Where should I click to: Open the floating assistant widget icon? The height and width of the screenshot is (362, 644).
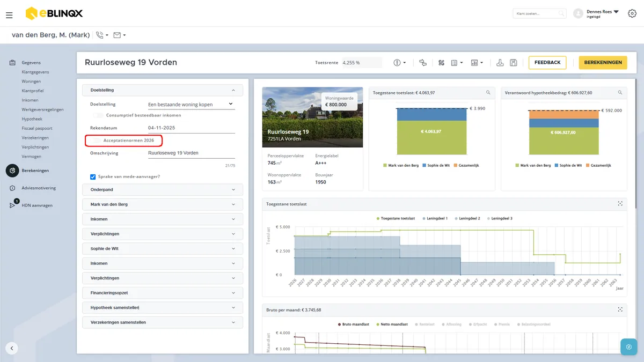[628, 346]
